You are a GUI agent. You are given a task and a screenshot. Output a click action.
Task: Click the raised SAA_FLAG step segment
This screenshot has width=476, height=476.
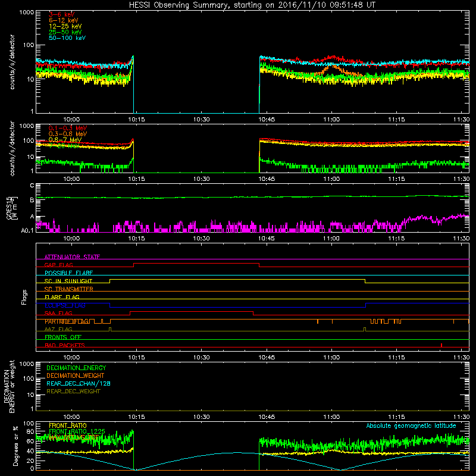click(x=192, y=312)
